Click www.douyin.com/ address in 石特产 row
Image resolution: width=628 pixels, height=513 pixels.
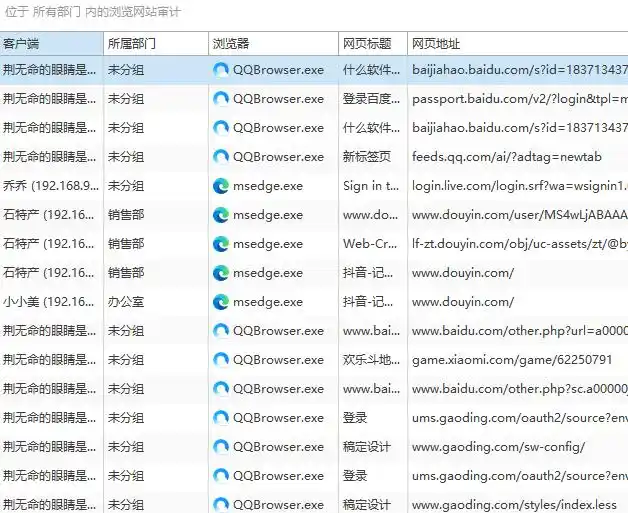463,273
